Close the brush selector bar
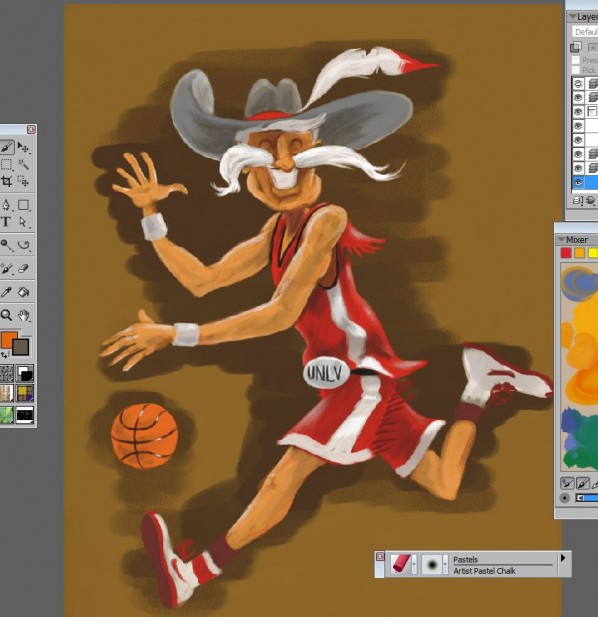The image size is (598, 617). coord(380,556)
